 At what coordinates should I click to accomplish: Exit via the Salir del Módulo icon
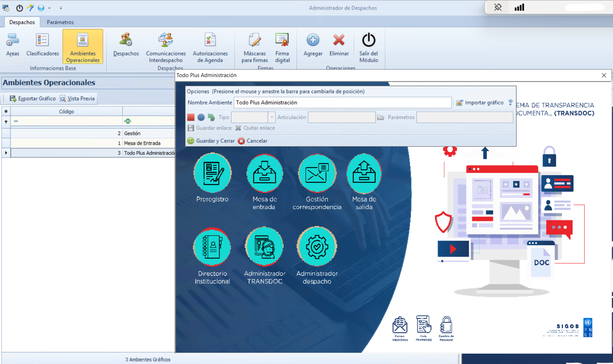pos(369,46)
